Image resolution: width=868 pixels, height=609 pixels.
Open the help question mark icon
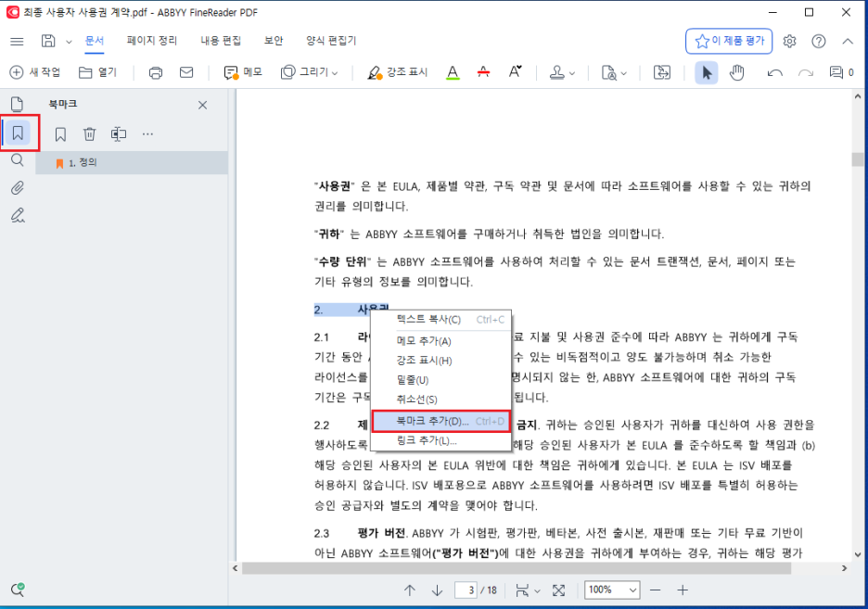click(x=818, y=41)
